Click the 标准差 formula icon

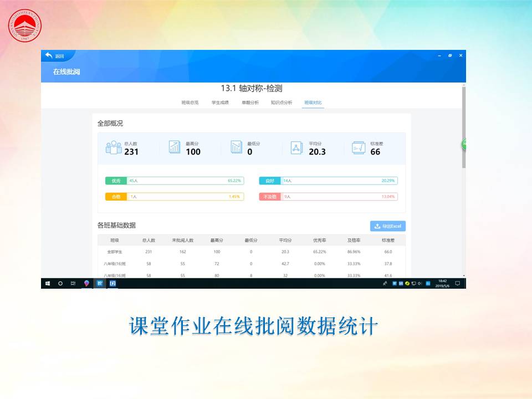359,147
